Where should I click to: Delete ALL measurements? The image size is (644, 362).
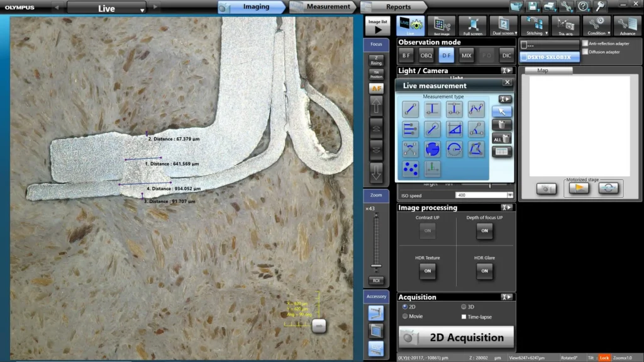pyautogui.click(x=501, y=139)
